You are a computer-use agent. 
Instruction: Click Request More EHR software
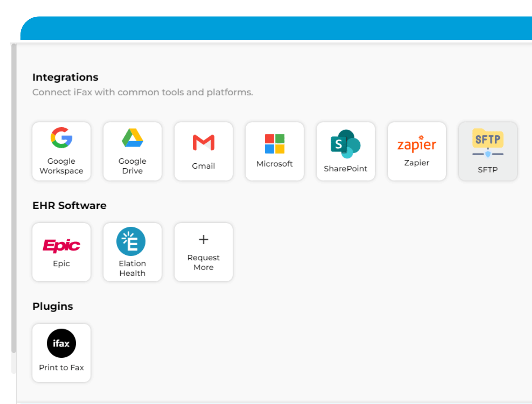203,252
